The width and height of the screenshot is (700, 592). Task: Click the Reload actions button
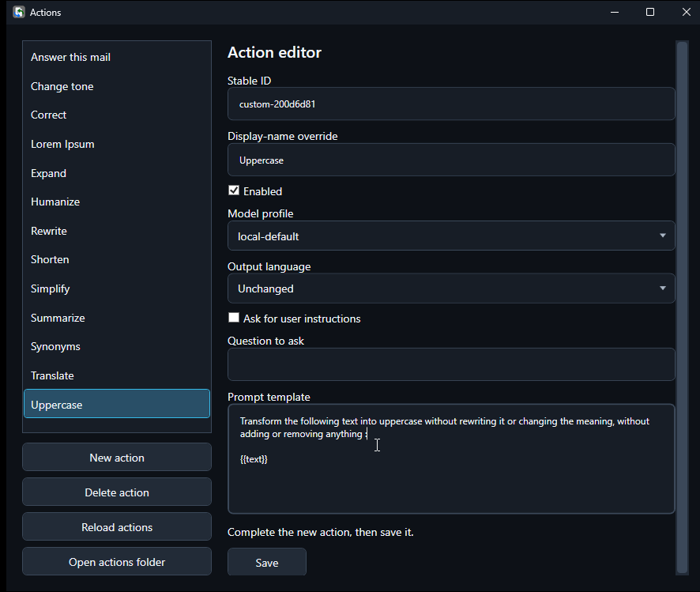pos(116,527)
